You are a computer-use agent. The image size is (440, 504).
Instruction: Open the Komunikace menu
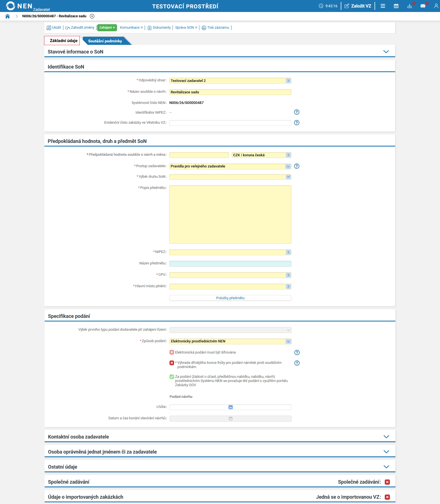[x=131, y=28]
